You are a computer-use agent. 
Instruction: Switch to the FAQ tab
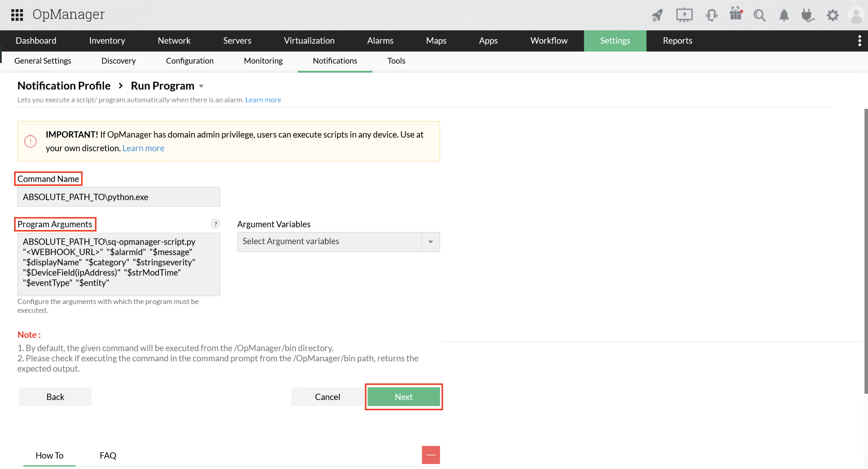pos(108,455)
